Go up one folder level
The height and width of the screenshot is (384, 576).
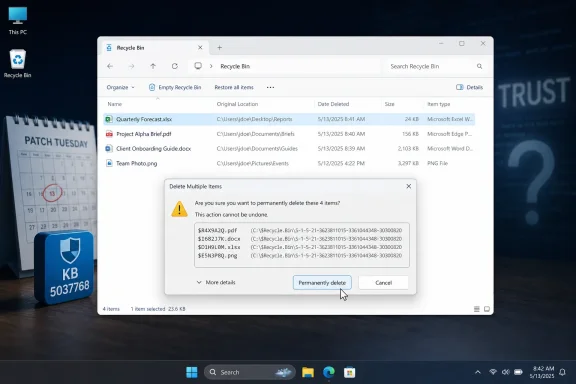(153, 66)
